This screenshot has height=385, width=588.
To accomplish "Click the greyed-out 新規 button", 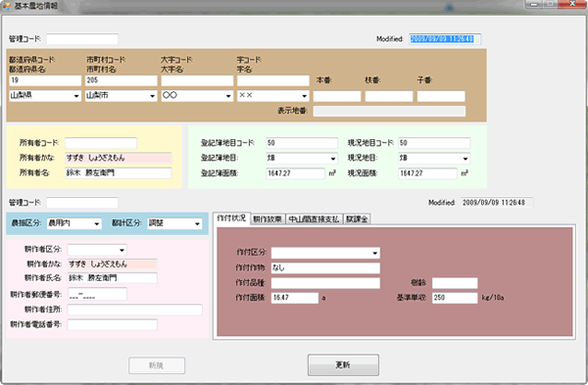I will [x=157, y=365].
